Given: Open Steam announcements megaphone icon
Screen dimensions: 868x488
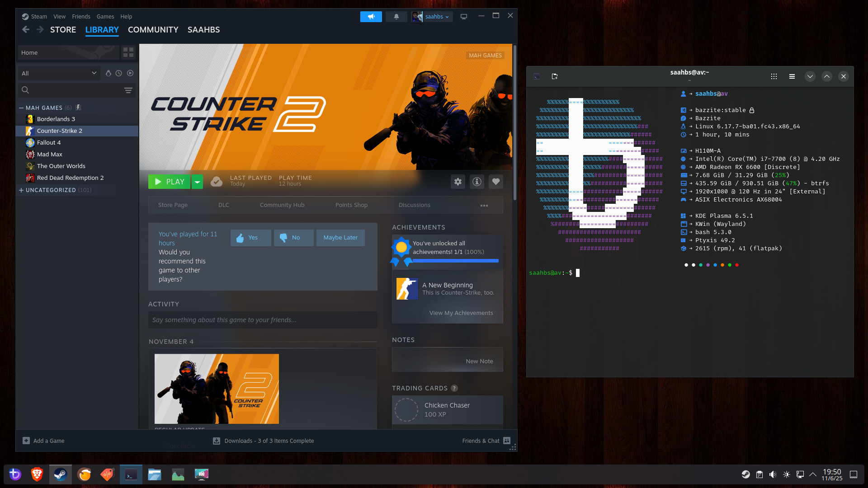Looking at the screenshot, I should click(x=371, y=17).
